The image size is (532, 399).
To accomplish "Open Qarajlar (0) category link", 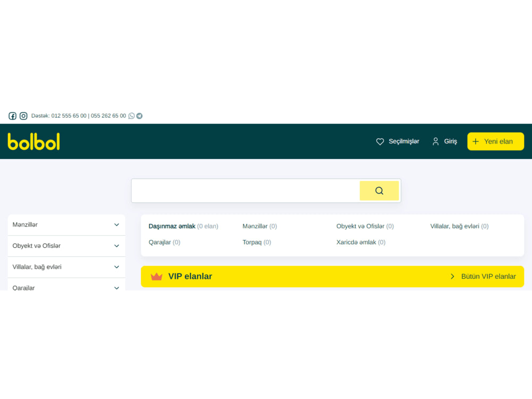I will pos(164,242).
